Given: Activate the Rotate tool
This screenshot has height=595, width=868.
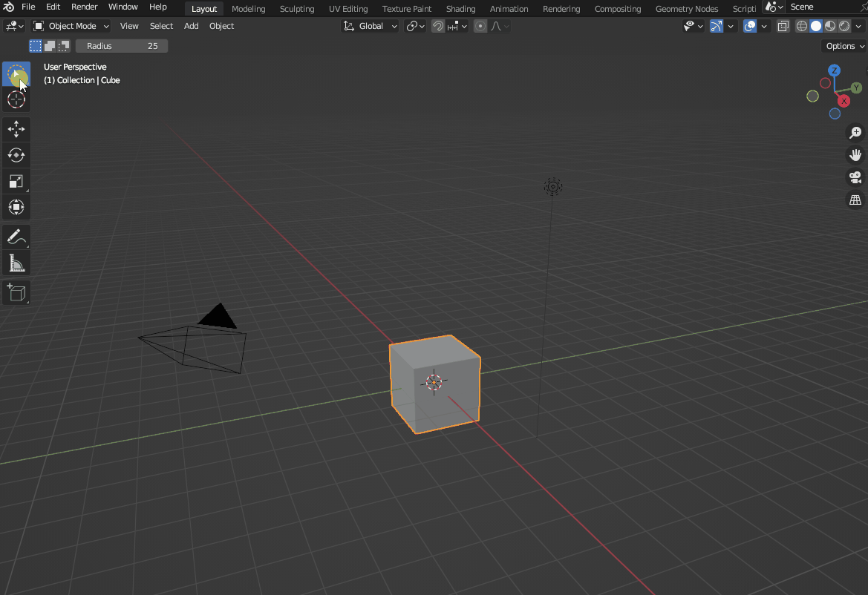Looking at the screenshot, I should click(16, 155).
